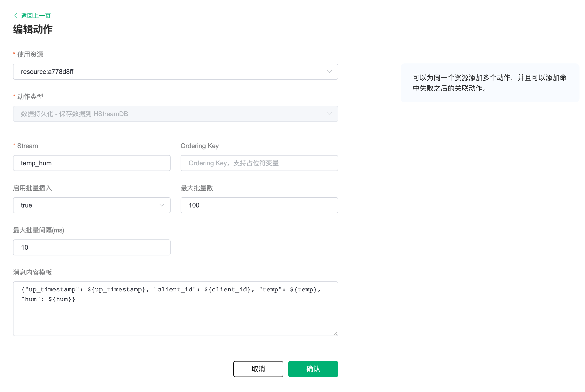
Task: Click the 消息内容模板 label
Action: point(32,272)
